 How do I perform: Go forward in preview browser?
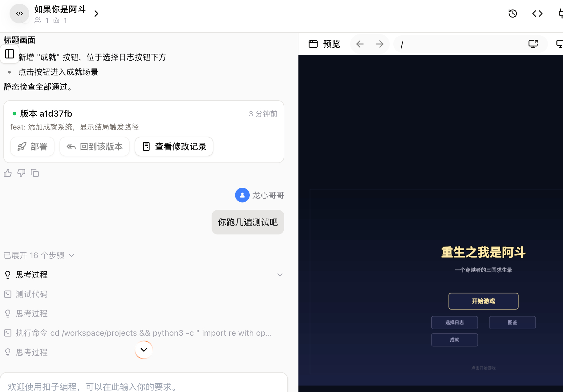pyautogui.click(x=380, y=44)
